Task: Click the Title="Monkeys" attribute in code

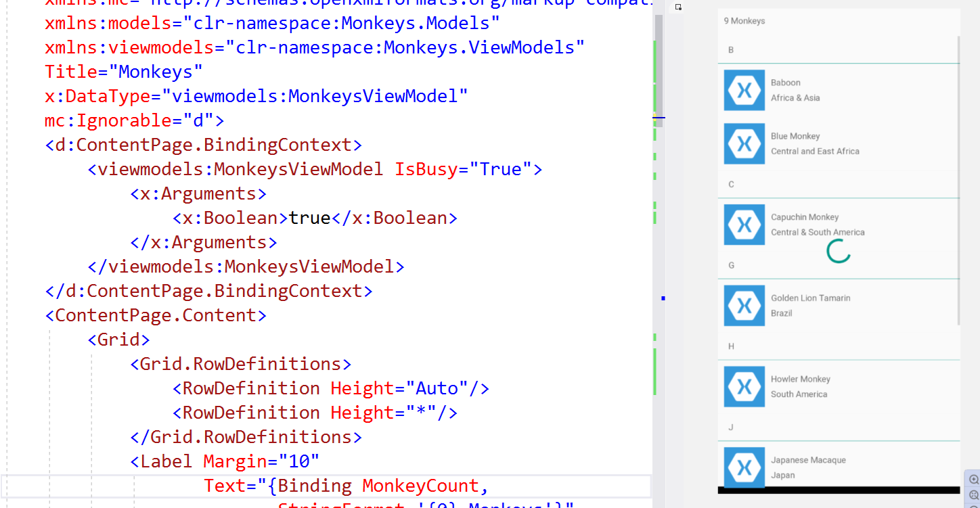Action: (x=124, y=72)
